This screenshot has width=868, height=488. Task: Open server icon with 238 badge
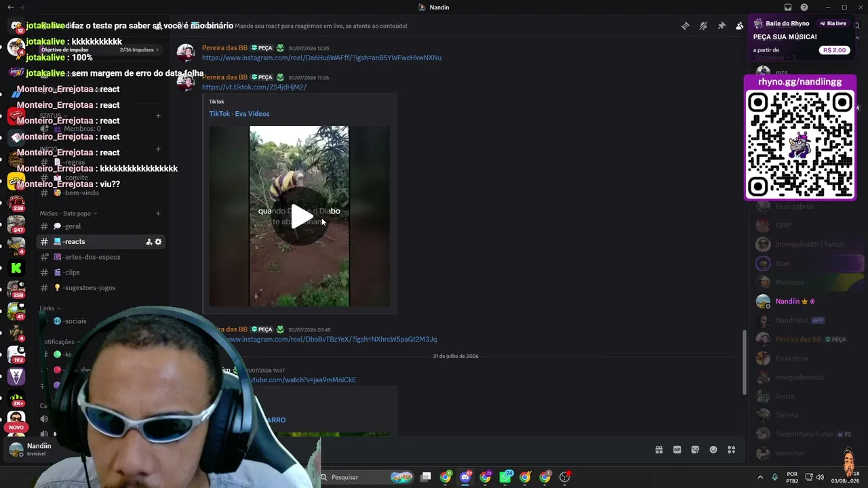pyautogui.click(x=16, y=203)
